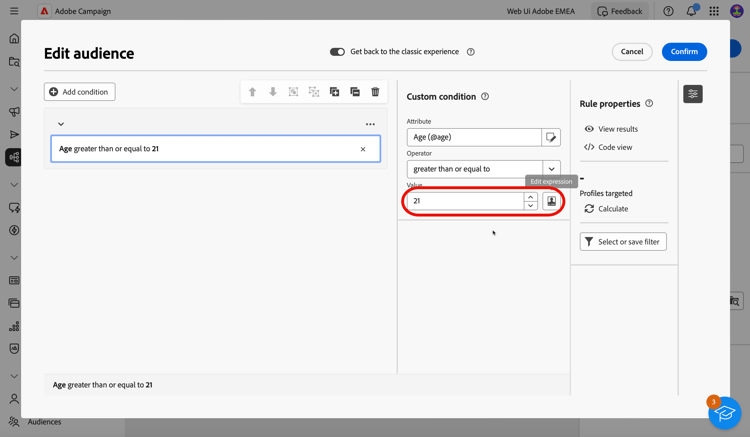Click the edit attribute icon beside Age (@age)

coord(551,137)
